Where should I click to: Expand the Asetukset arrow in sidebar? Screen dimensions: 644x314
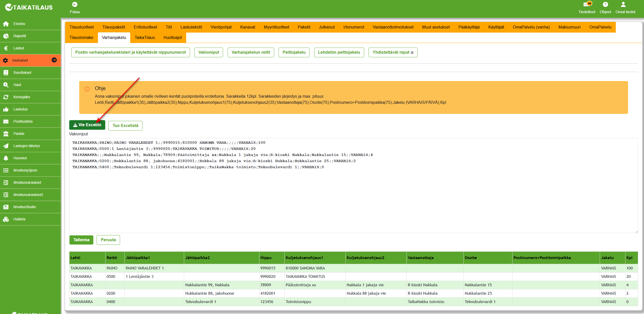click(54, 60)
